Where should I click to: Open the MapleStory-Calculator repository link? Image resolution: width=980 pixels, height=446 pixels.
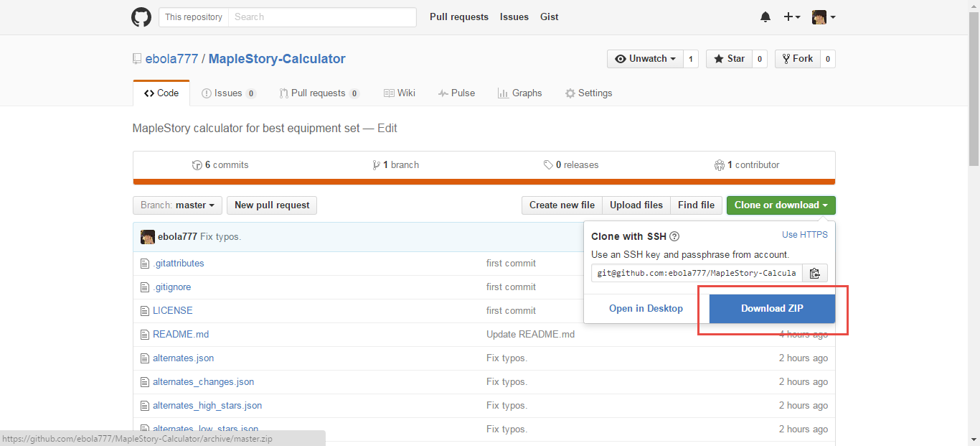277,59
